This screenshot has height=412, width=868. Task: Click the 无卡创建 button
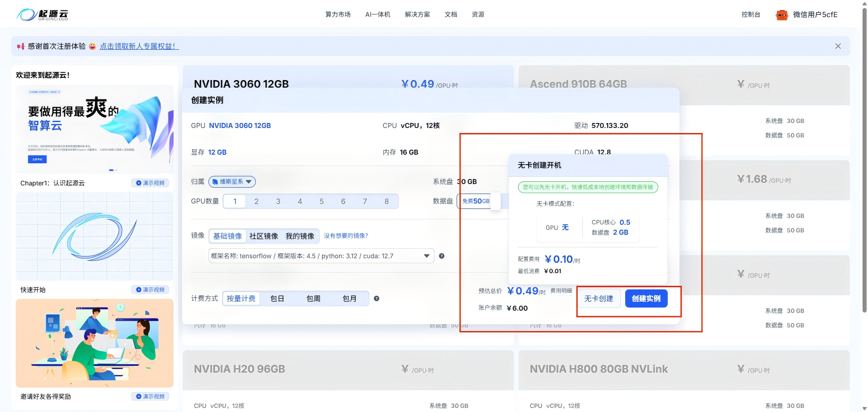tap(599, 298)
